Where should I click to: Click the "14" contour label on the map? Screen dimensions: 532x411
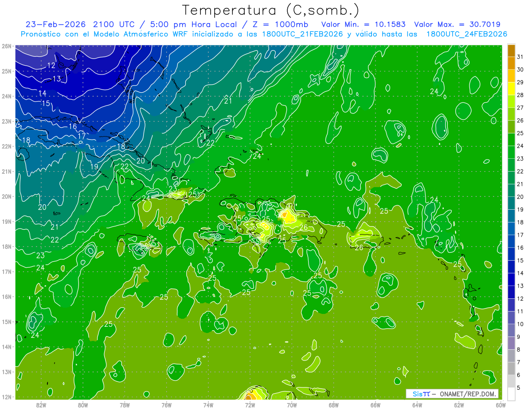[42, 93]
